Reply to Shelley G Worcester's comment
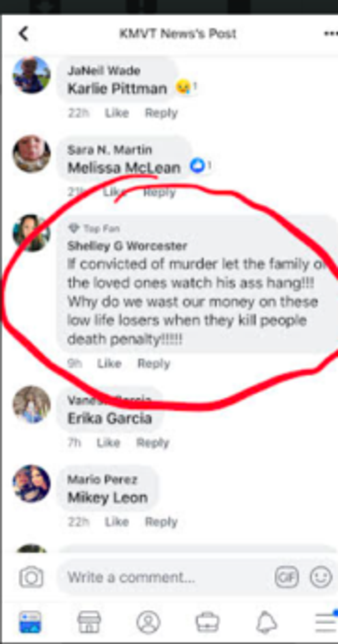The width and height of the screenshot is (338, 644). pyautogui.click(x=154, y=363)
